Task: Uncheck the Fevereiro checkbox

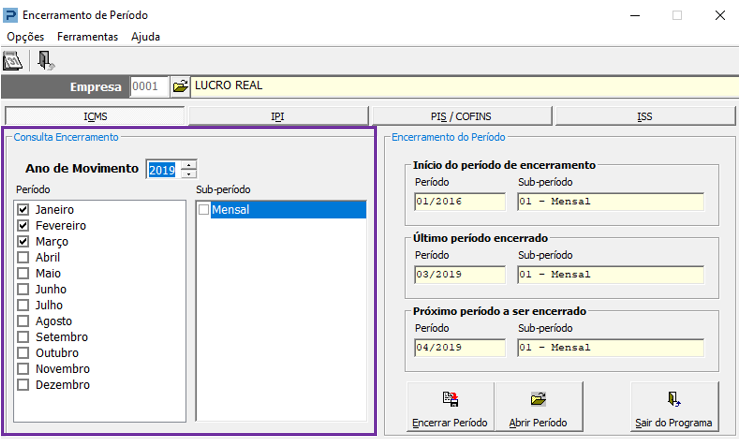Action: pos(23,225)
